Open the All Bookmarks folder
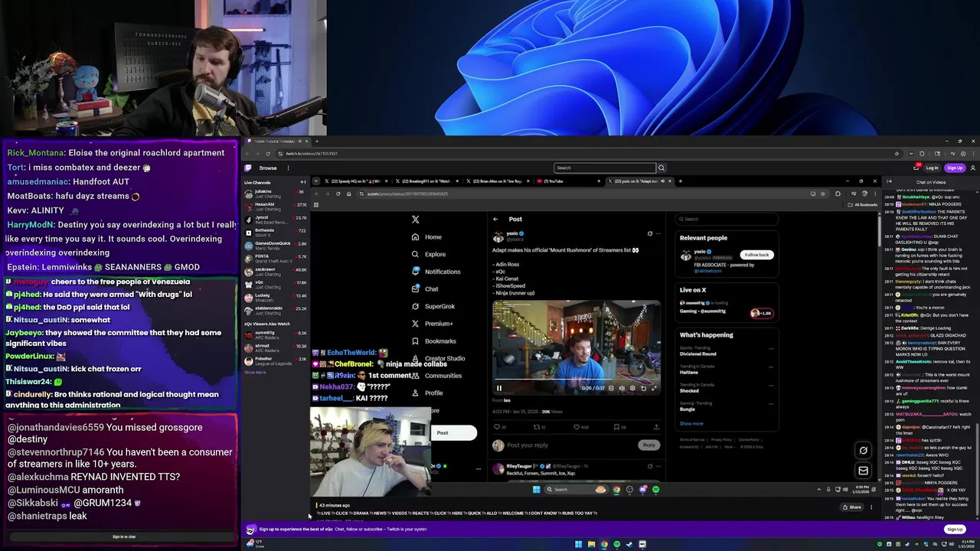980x551 pixels. 864,204
